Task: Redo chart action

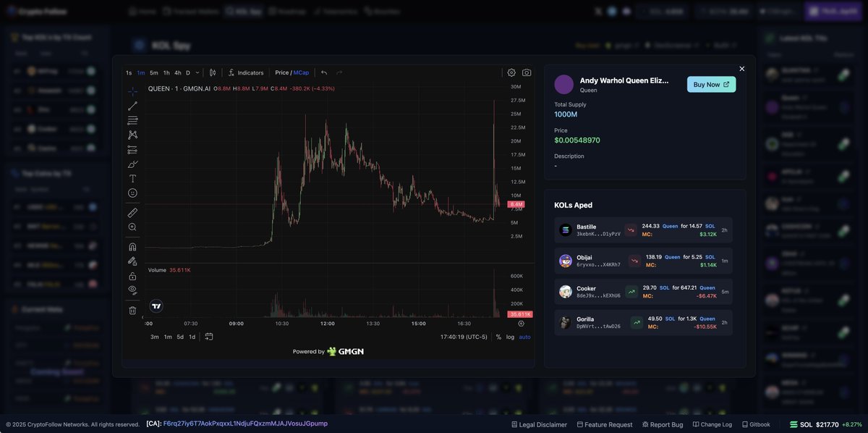Action: [x=339, y=72]
